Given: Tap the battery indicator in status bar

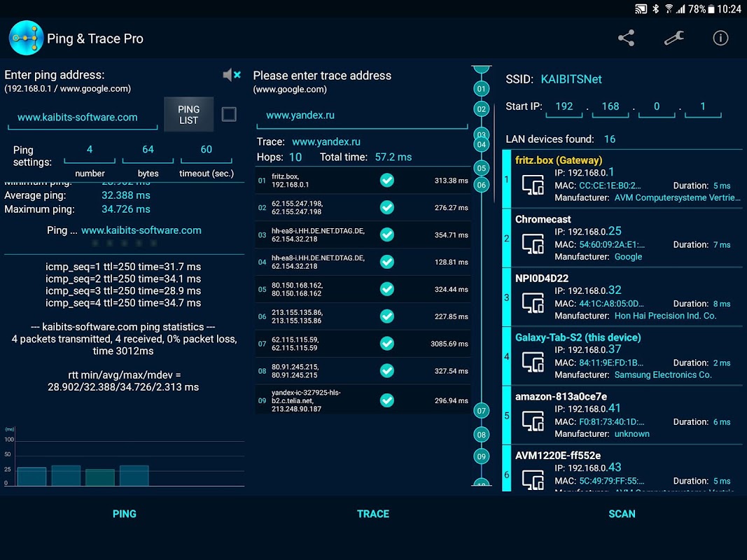Looking at the screenshot, I should point(711,9).
